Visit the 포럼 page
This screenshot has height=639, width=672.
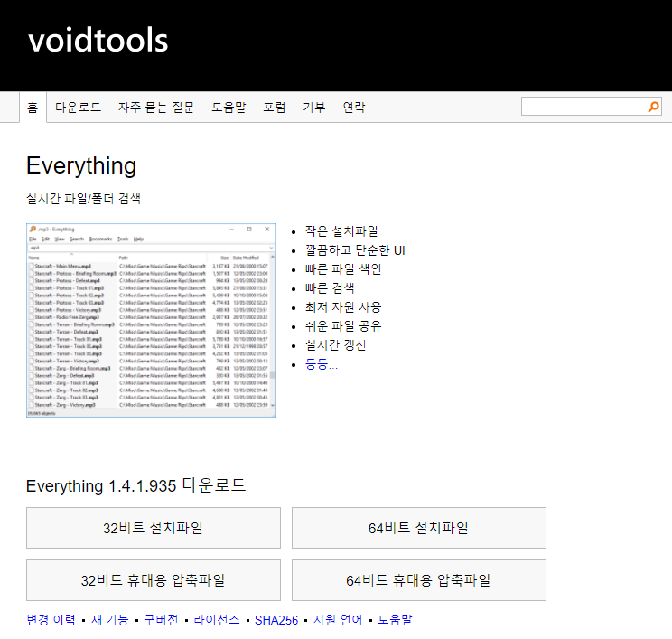[x=275, y=108]
